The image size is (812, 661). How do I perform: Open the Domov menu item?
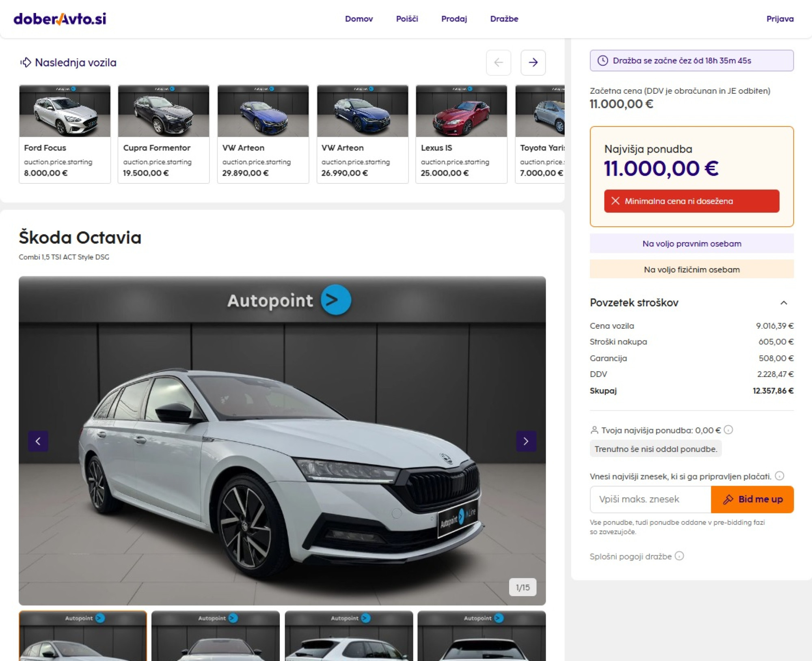358,19
